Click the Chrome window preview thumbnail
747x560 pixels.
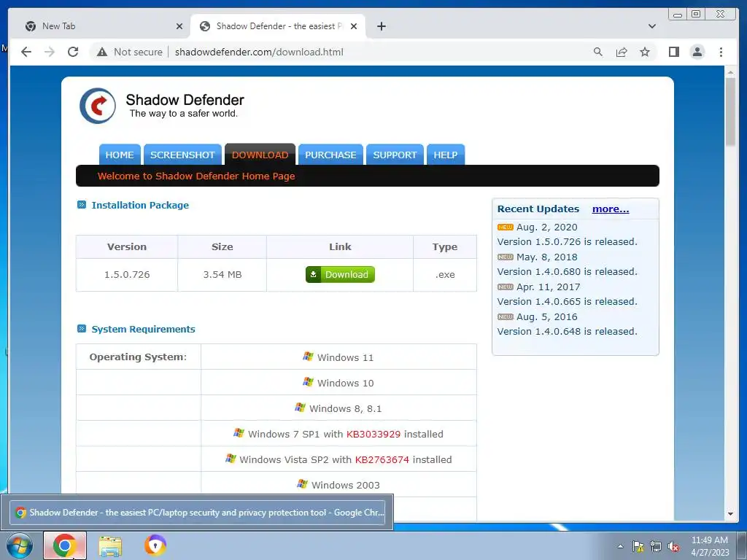[197, 513]
